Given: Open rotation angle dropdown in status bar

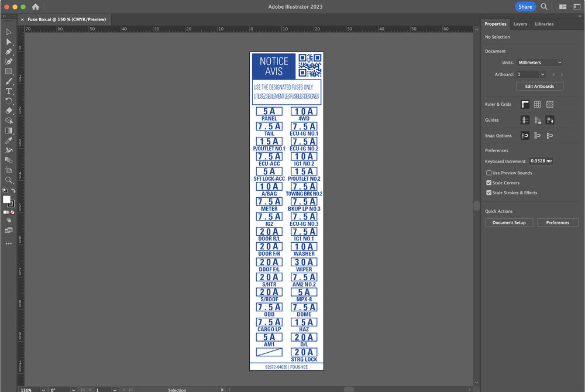Looking at the screenshot, I should (x=74, y=390).
